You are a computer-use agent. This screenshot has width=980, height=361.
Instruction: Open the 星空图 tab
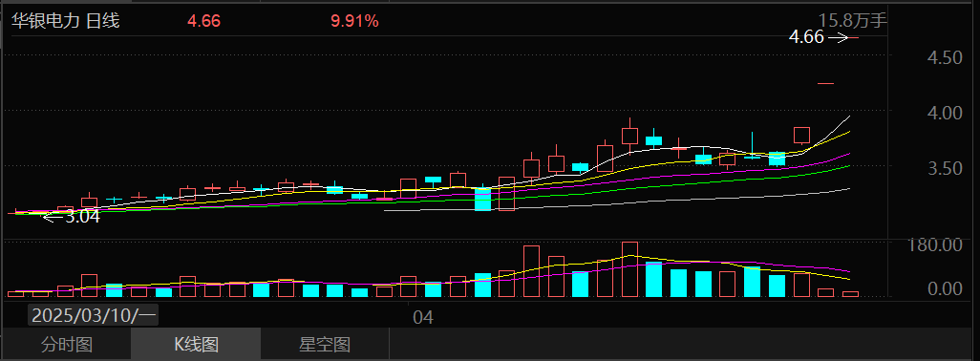(x=325, y=344)
